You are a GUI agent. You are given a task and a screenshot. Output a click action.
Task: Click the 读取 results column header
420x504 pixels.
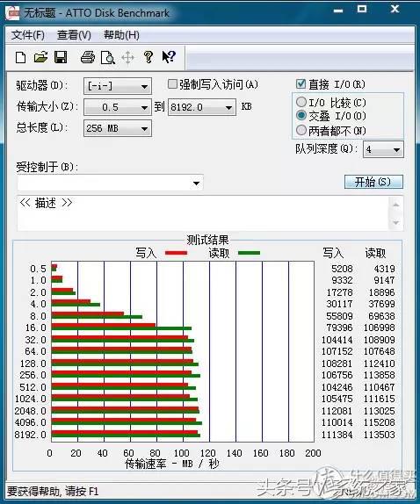pos(375,253)
